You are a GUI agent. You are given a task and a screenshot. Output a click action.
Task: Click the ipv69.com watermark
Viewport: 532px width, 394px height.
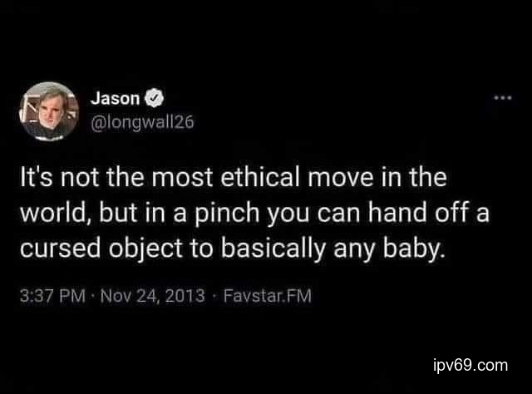[x=470, y=365]
